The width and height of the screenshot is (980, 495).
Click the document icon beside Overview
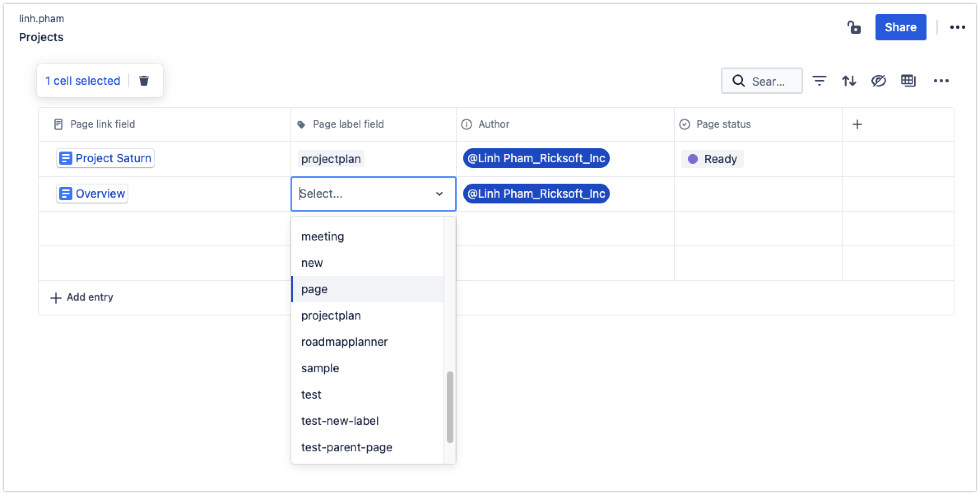pyautogui.click(x=65, y=193)
